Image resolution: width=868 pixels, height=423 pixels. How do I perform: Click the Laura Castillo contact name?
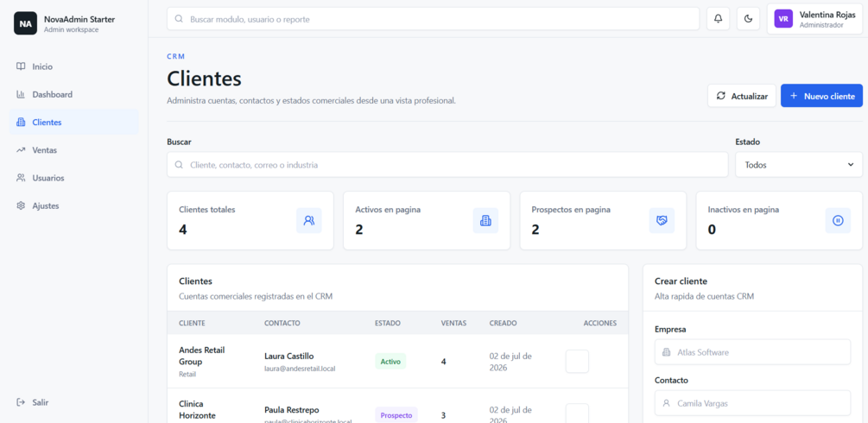[289, 356]
